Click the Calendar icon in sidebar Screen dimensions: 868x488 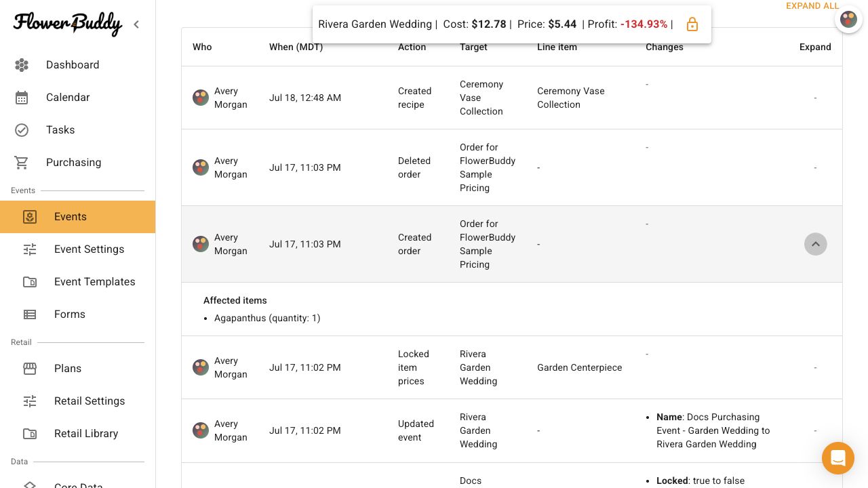(22, 98)
